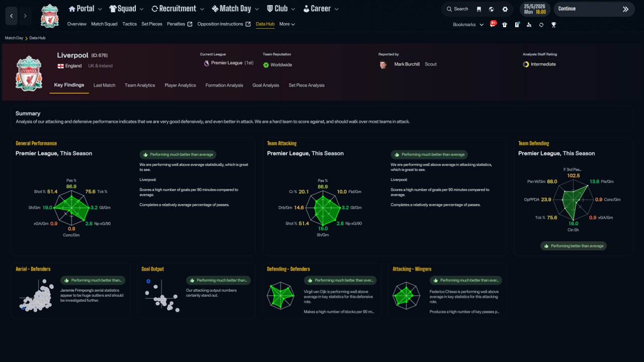This screenshot has width=644, height=362.
Task: Select the Data Hub sub-tab
Action: coord(265,24)
